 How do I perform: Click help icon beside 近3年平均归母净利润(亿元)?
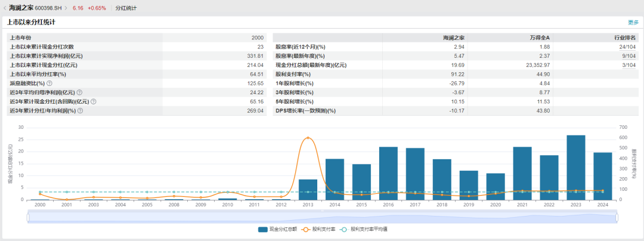(79, 92)
